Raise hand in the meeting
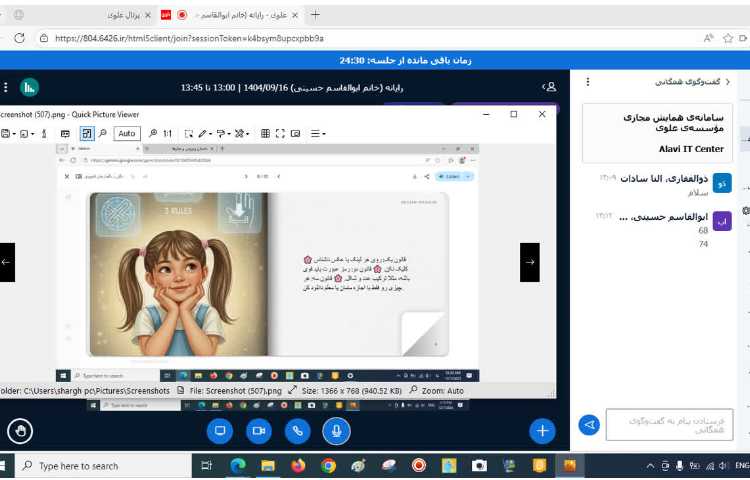Screen dimensions: 750x480 coord(19,431)
